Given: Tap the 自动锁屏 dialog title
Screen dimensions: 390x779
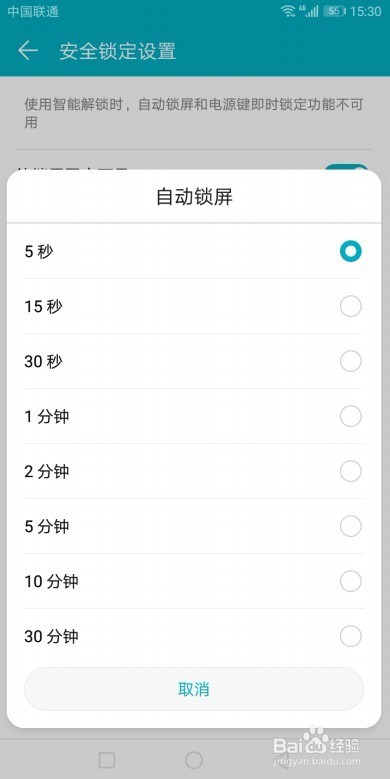Looking at the screenshot, I should point(194,197).
